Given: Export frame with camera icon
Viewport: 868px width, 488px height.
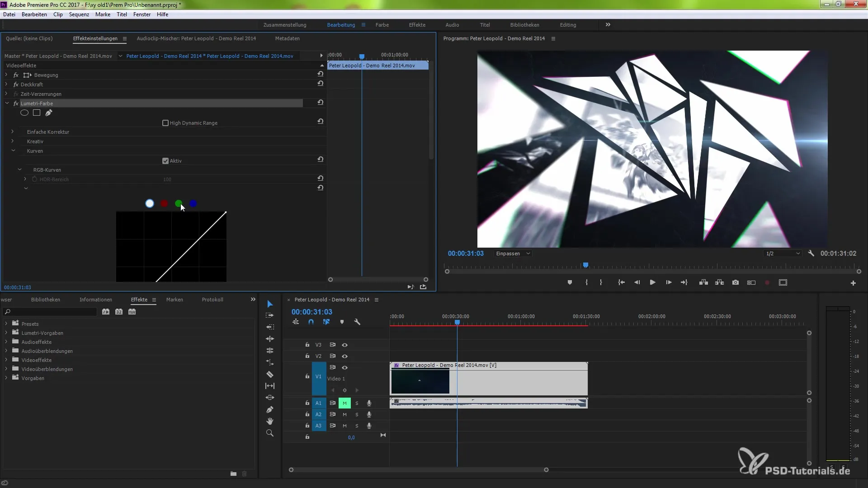Looking at the screenshot, I should 736,282.
